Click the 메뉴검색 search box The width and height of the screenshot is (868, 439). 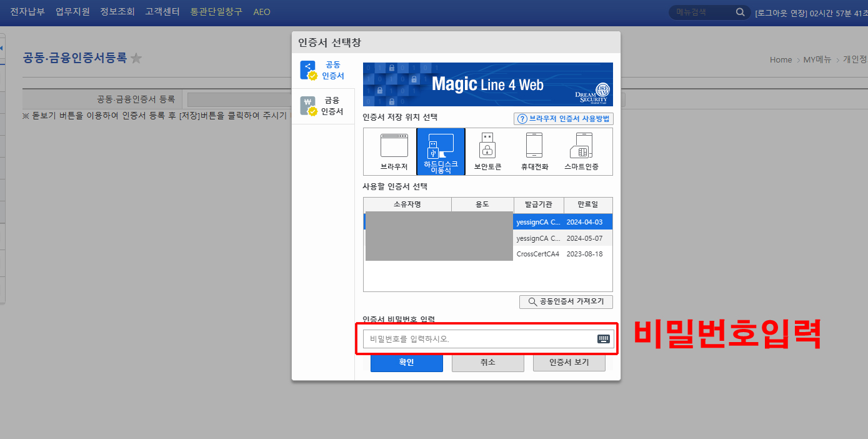click(x=709, y=12)
